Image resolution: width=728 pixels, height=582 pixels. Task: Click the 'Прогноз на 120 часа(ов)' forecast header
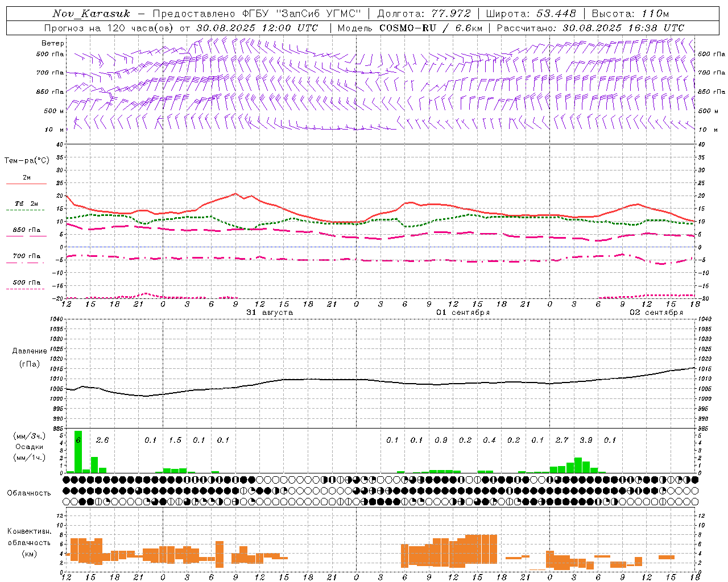[108, 28]
